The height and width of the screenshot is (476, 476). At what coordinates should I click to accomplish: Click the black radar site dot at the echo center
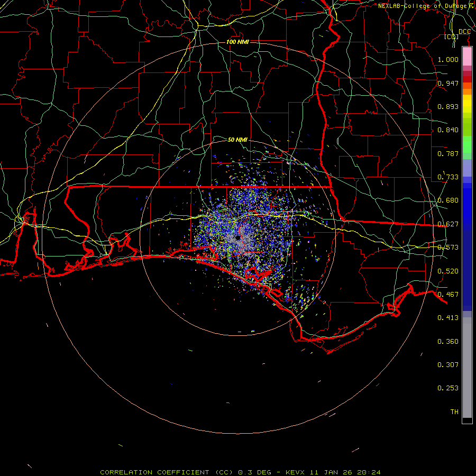point(237,237)
